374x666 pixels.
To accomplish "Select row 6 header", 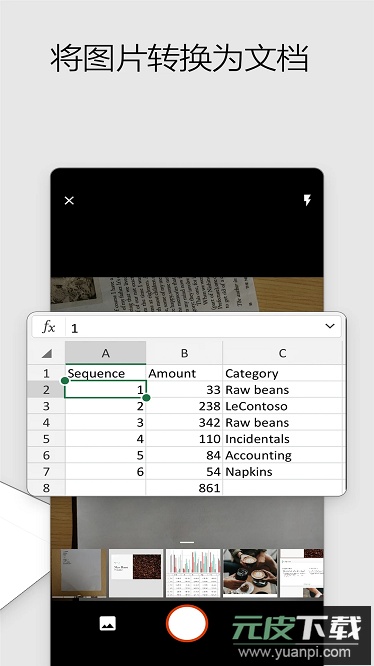I will (x=46, y=455).
